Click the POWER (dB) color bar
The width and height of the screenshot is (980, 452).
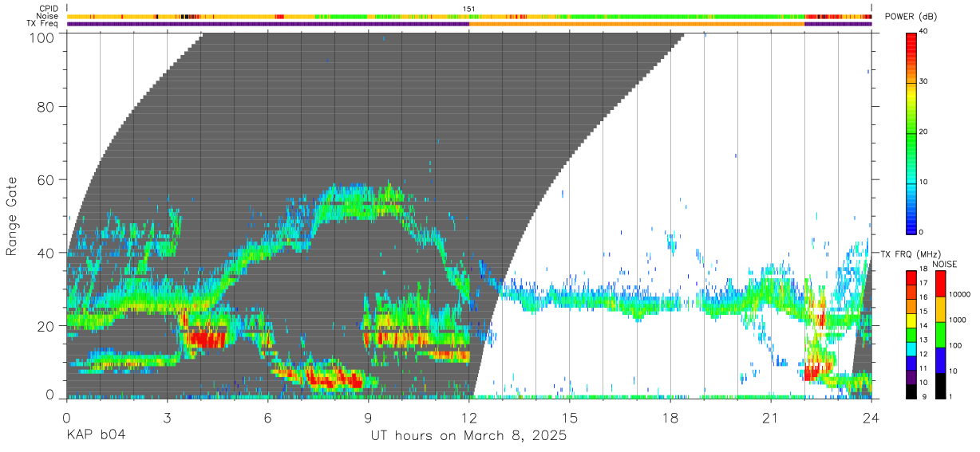[911, 132]
